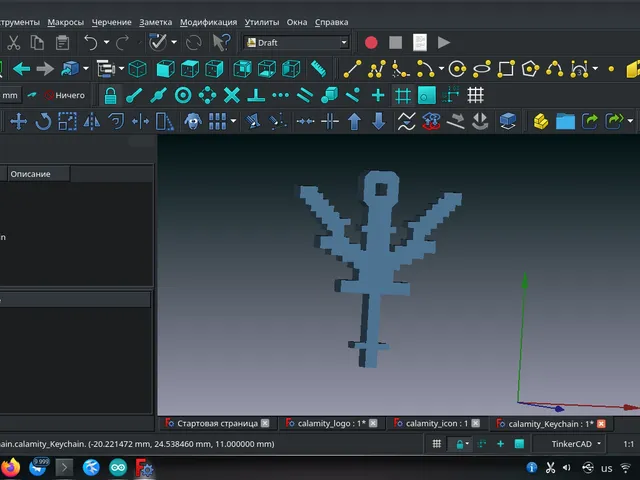Click the Measure distance ruler icon
Viewport: 640px width, 480px height.
click(318, 69)
